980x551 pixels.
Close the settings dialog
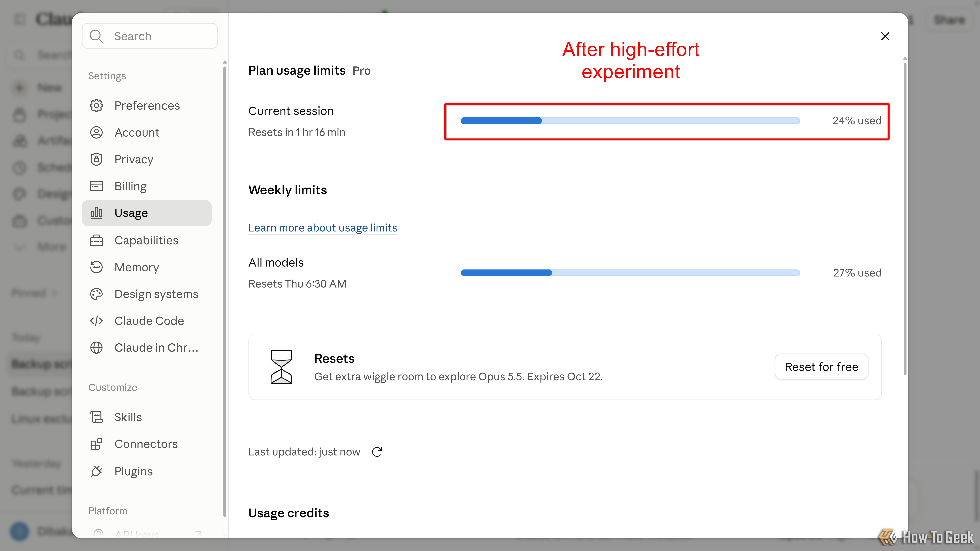point(885,36)
